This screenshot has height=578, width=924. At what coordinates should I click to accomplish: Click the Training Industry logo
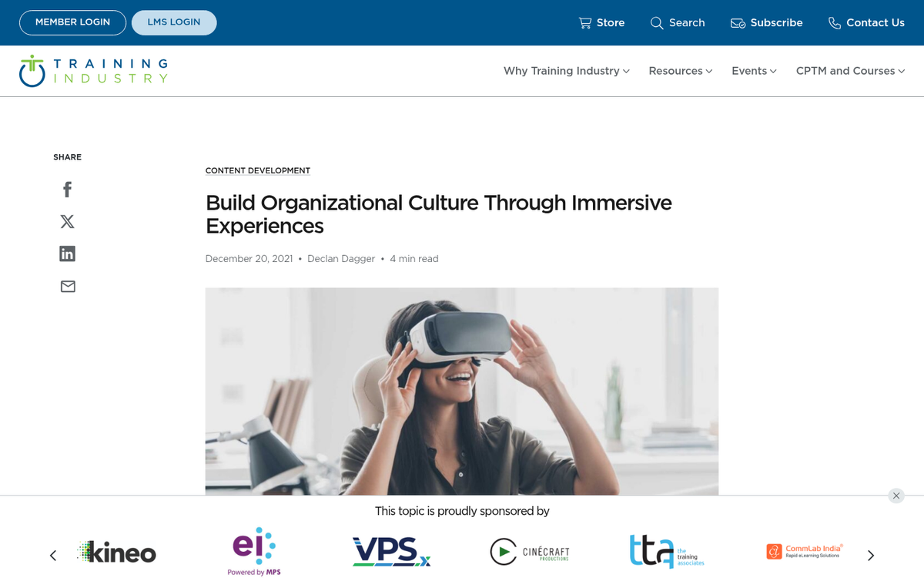pyautogui.click(x=93, y=71)
